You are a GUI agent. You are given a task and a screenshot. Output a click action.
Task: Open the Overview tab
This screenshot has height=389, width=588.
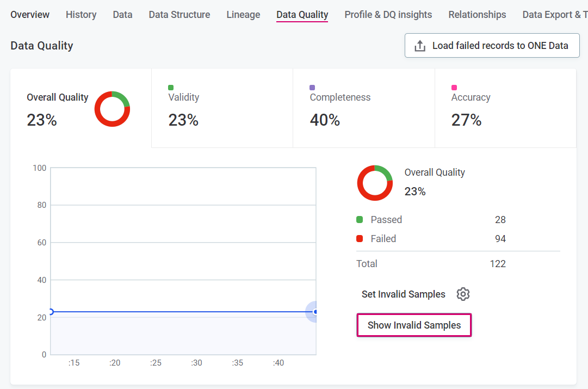coord(30,15)
